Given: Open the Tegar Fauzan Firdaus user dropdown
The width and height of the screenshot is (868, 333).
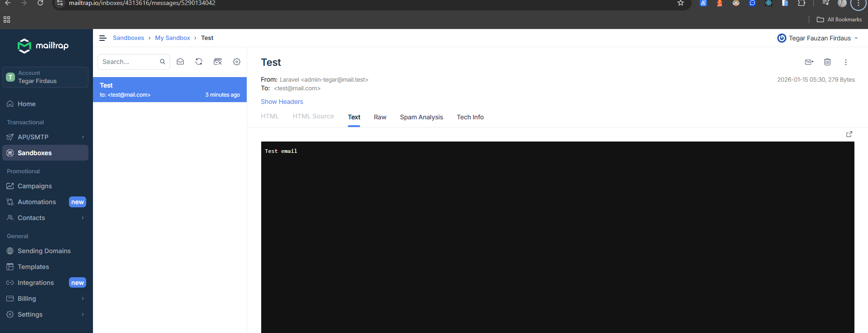Looking at the screenshot, I should click(818, 38).
